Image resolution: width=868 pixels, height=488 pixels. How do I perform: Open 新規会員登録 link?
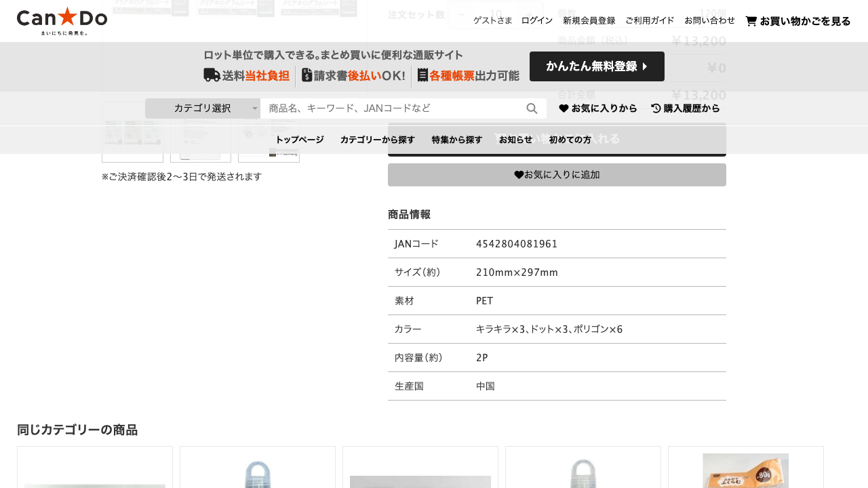pyautogui.click(x=589, y=20)
